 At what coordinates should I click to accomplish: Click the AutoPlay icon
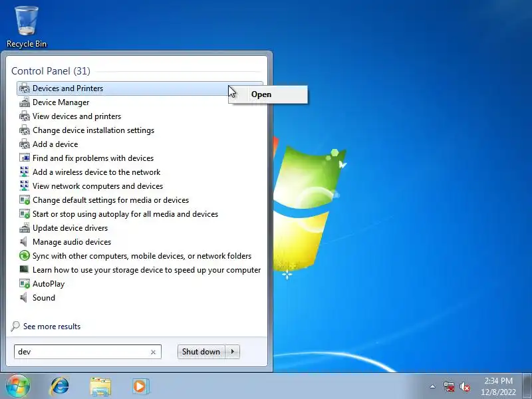[25, 284]
